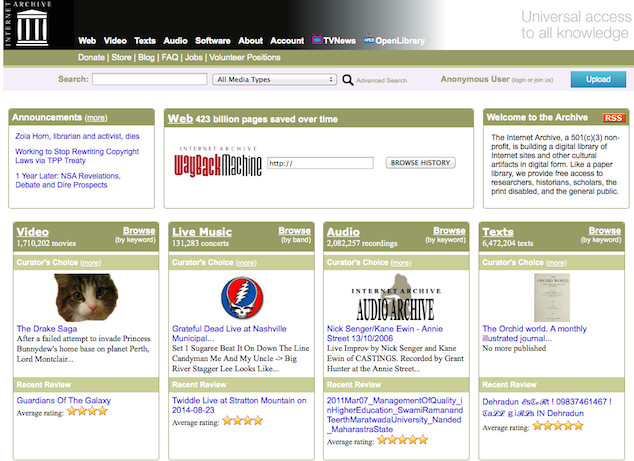Browse Live Music by band
The image size is (634, 461).
(x=294, y=230)
